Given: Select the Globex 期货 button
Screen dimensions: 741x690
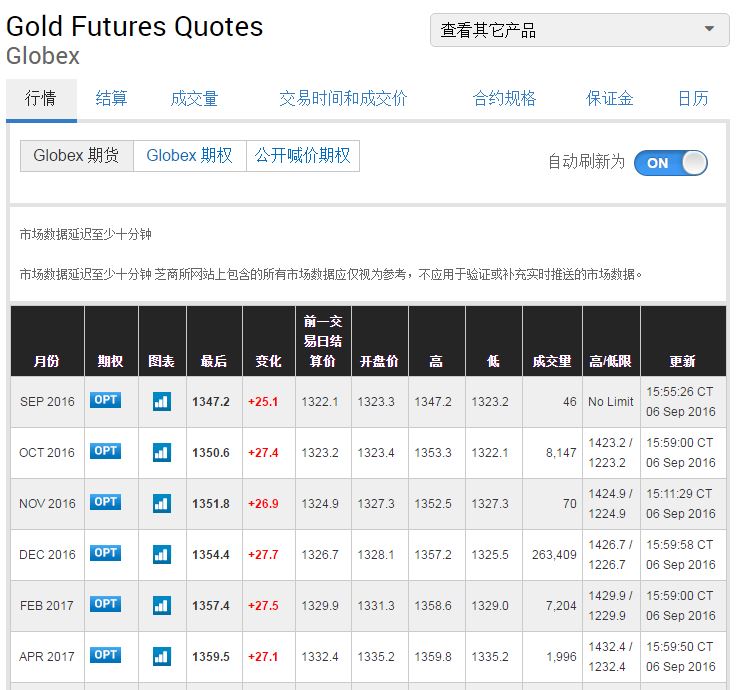Looking at the screenshot, I should pyautogui.click(x=76, y=156).
